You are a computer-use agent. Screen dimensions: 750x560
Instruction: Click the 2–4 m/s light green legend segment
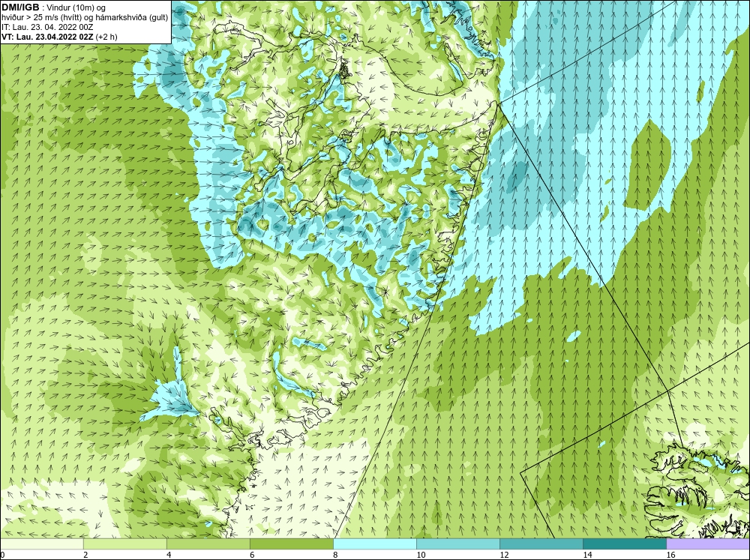[x=125, y=544]
